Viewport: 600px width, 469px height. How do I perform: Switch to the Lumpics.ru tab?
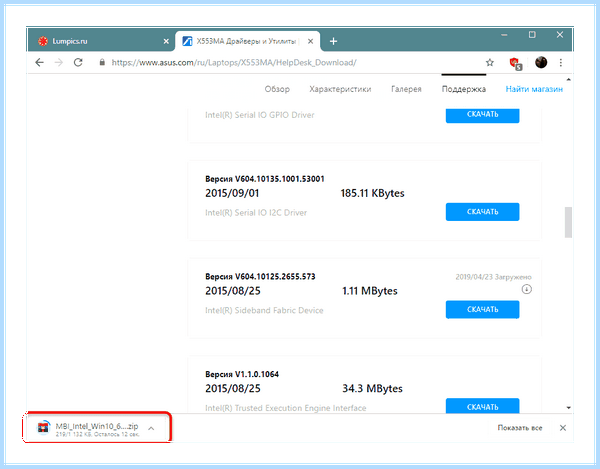click(101, 41)
